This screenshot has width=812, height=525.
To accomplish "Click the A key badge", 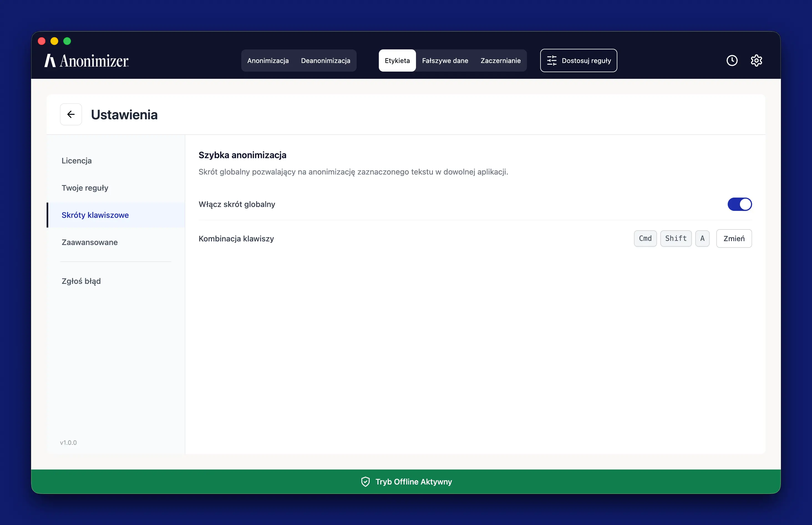I will 702,238.
